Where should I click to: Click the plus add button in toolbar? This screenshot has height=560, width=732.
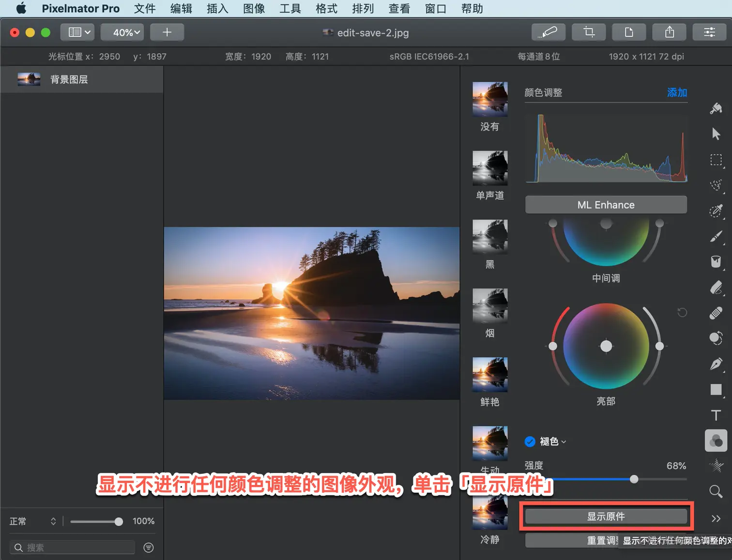(167, 32)
